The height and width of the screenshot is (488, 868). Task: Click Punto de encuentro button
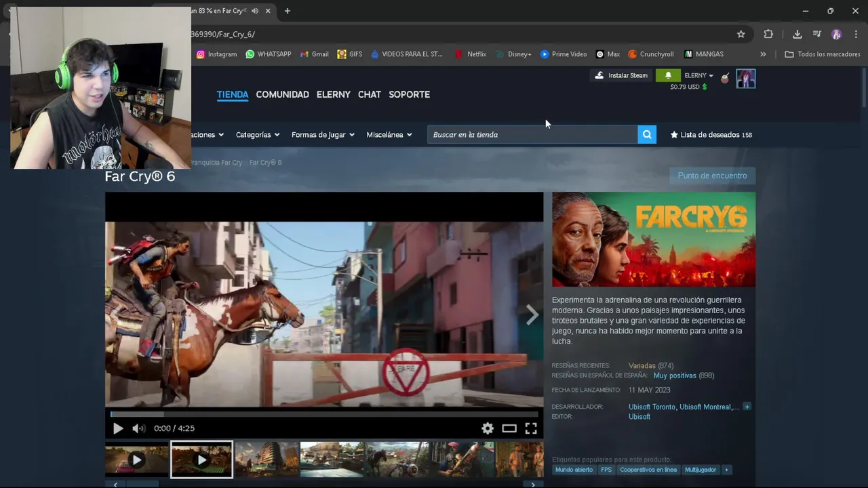click(712, 176)
